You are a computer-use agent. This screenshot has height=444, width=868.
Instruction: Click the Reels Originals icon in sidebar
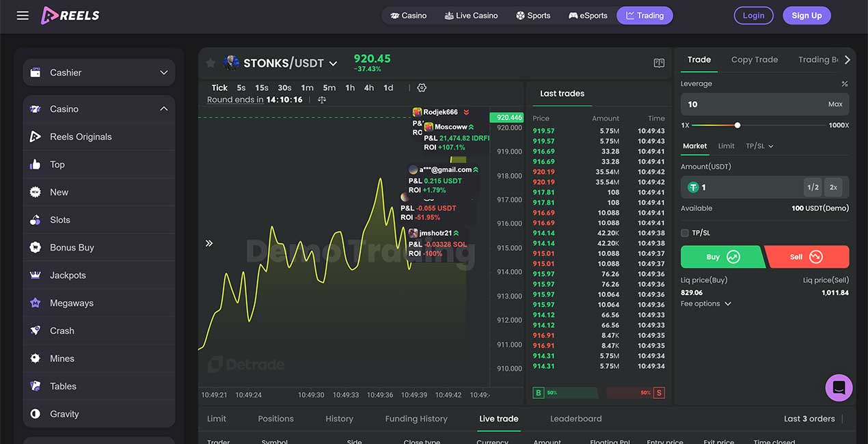click(x=36, y=137)
